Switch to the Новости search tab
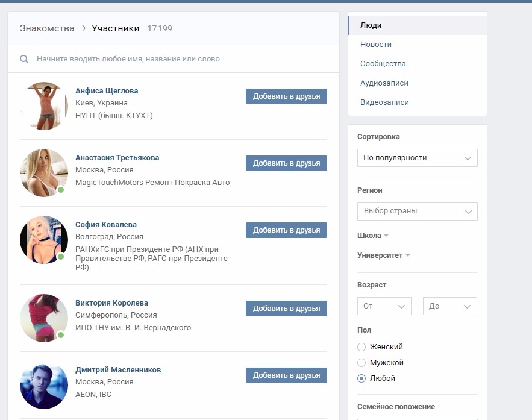Screen dimensions: 532x420 coord(376,45)
